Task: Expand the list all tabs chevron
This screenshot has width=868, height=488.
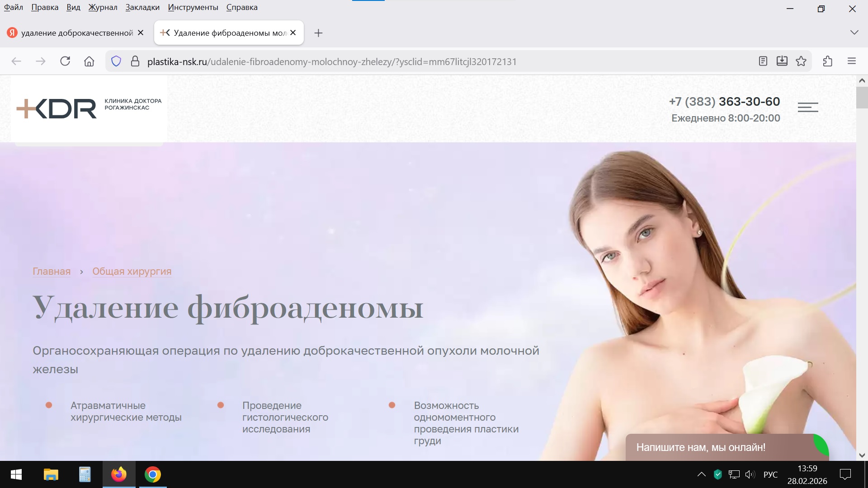Action: 854,33
